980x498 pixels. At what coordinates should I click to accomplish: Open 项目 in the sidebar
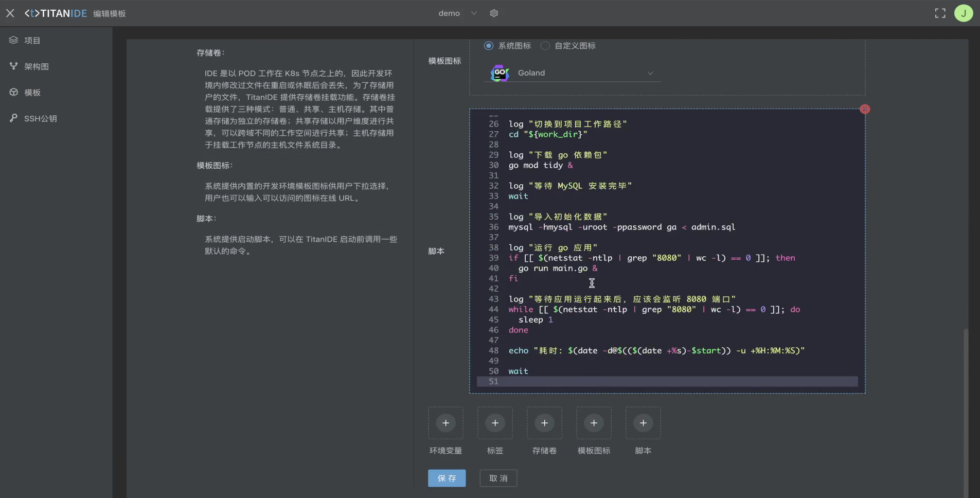pyautogui.click(x=32, y=40)
